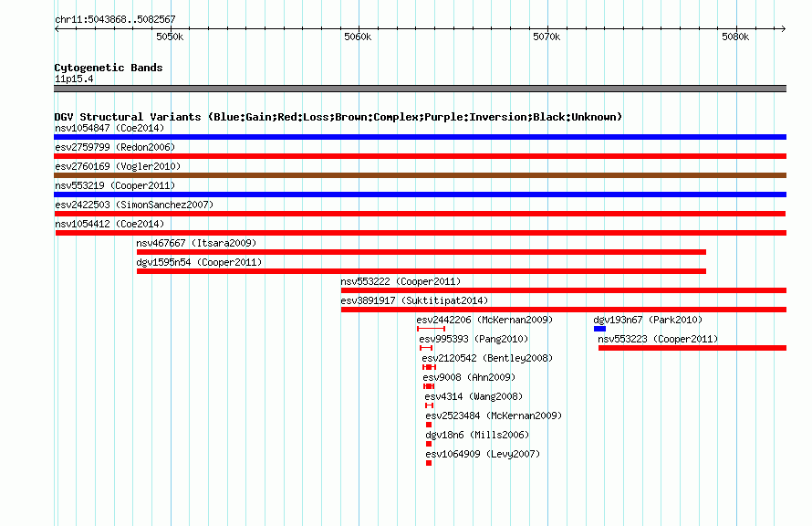Click the esv2523484 red square glyph

[429, 425]
